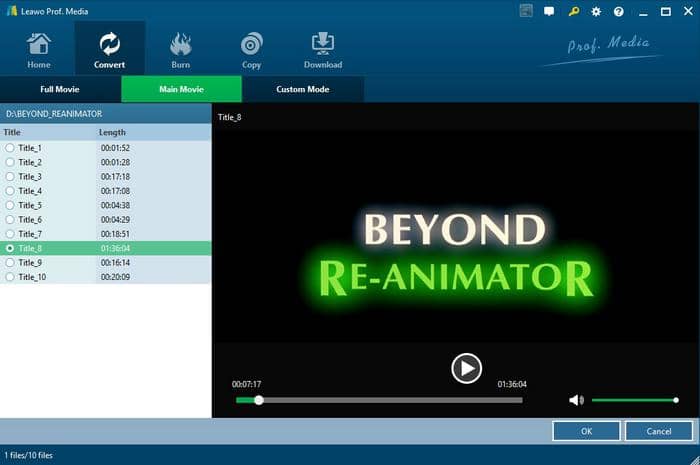The width and height of the screenshot is (700, 465).
Task: Click the 00:16:14 length value
Action: pyautogui.click(x=115, y=262)
